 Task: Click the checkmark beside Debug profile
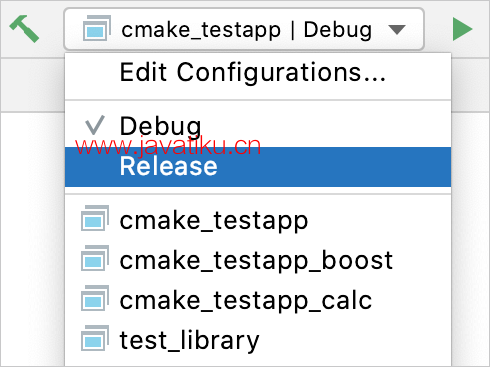click(95, 125)
